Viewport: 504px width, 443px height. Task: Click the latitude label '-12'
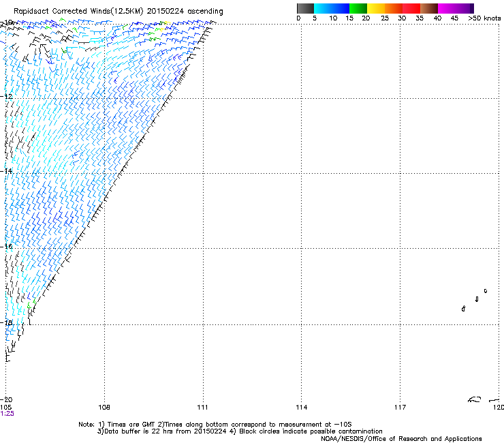6,96
